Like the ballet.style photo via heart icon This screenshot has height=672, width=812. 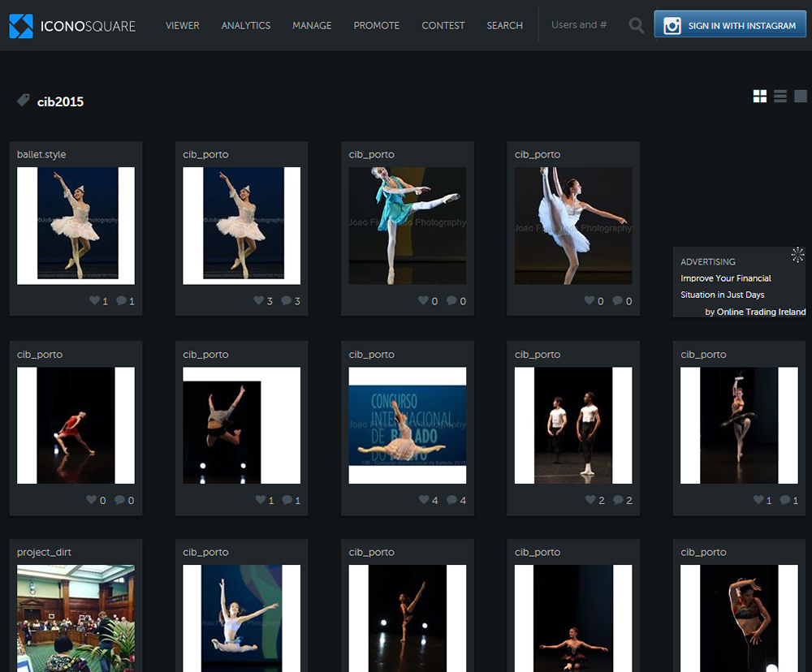click(x=94, y=300)
